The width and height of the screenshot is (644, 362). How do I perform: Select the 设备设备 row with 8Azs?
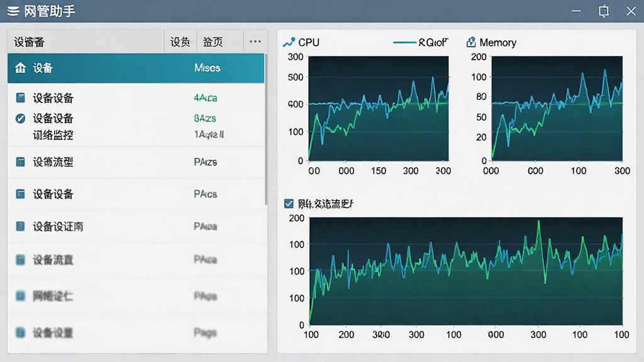136,119
